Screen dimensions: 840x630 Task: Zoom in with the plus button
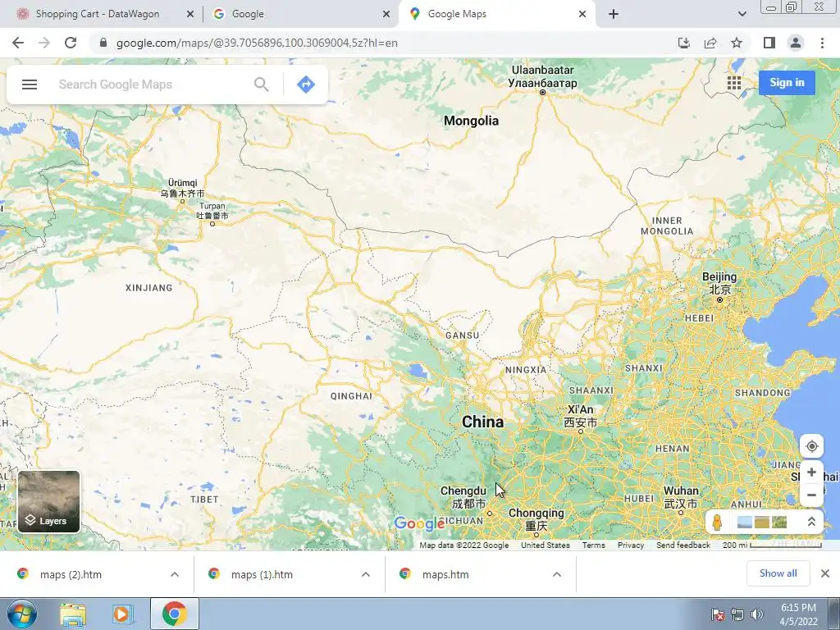tap(811, 472)
